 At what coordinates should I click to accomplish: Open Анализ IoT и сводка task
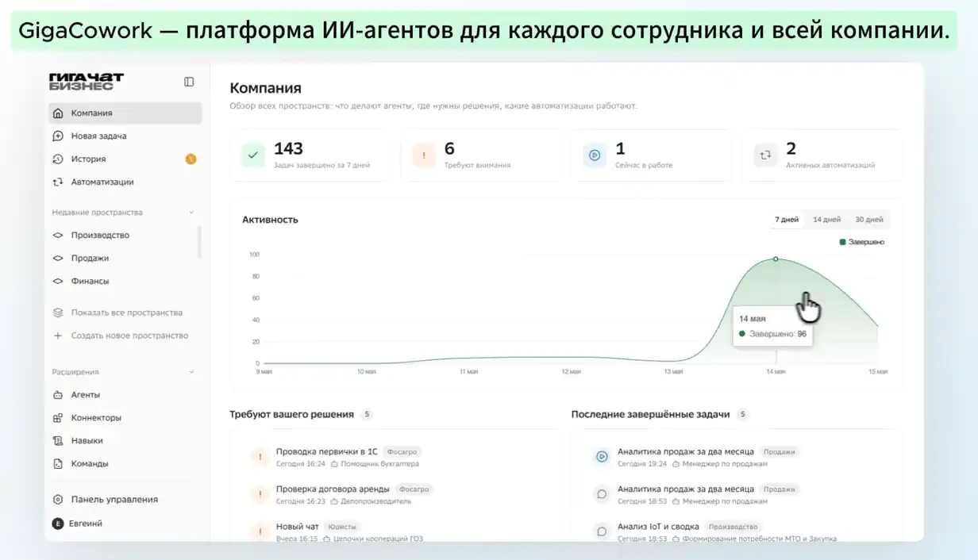tap(658, 527)
